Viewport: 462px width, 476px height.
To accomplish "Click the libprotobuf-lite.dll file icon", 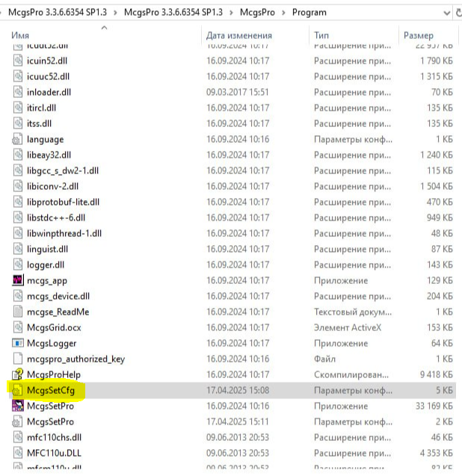I will point(18,202).
